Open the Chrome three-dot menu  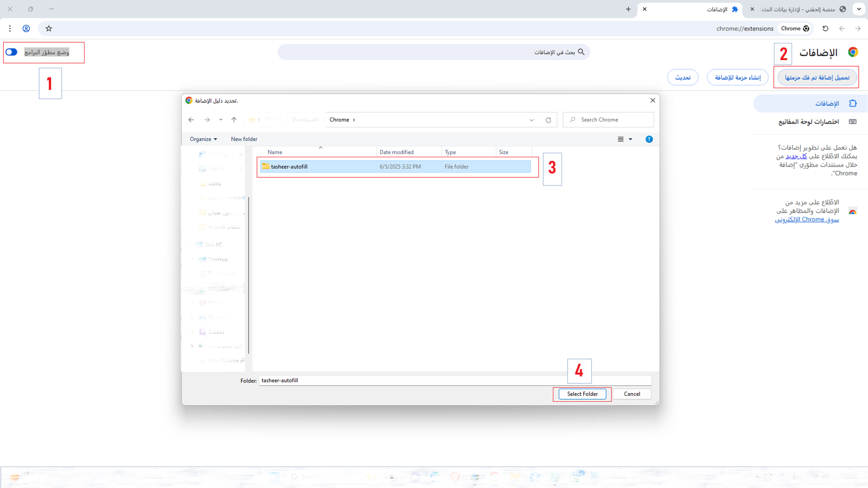click(x=10, y=28)
